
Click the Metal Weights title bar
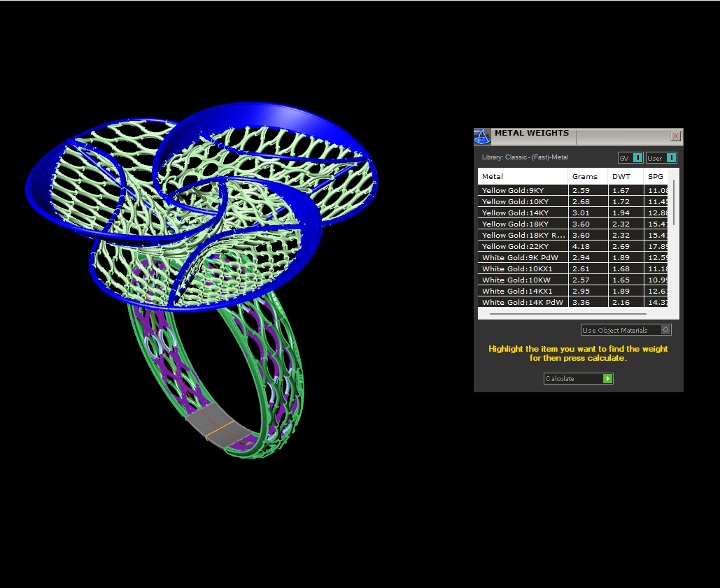pos(532,134)
